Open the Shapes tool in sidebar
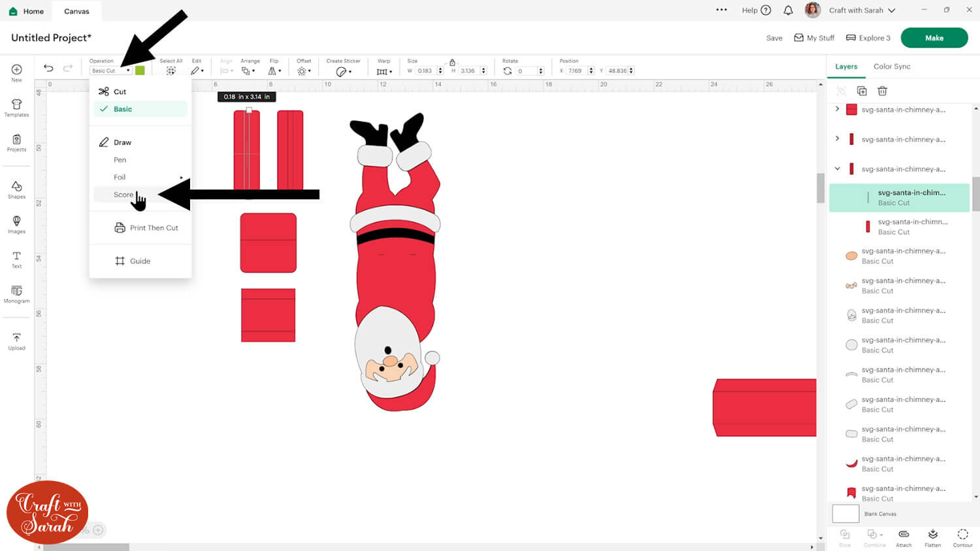The height and width of the screenshot is (551, 980). 16,190
